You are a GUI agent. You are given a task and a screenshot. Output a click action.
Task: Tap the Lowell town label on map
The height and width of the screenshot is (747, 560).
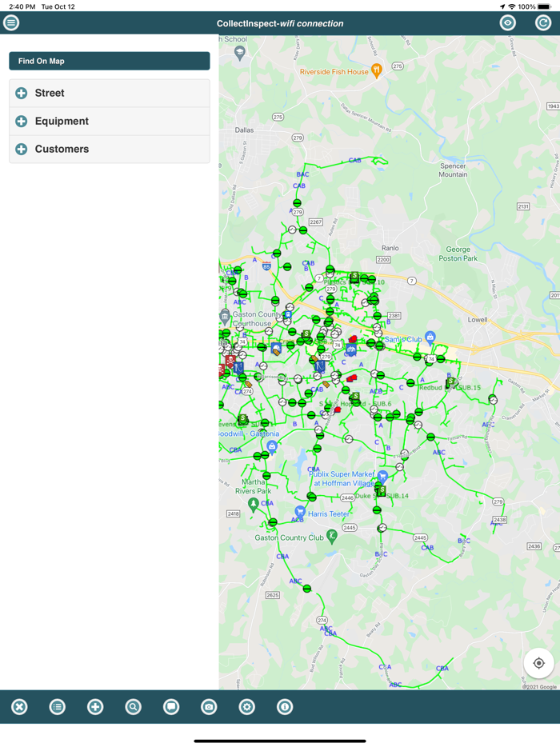coord(477,320)
